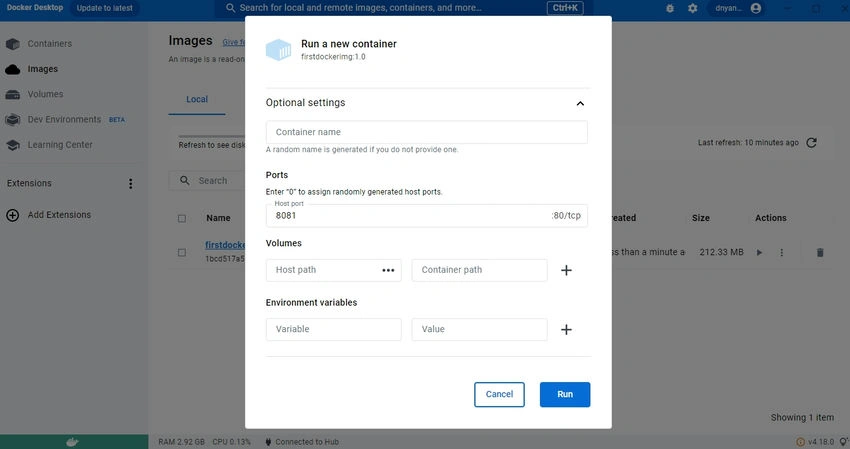Open Volumes in the sidebar
Image resolution: width=850 pixels, height=449 pixels.
(x=45, y=94)
